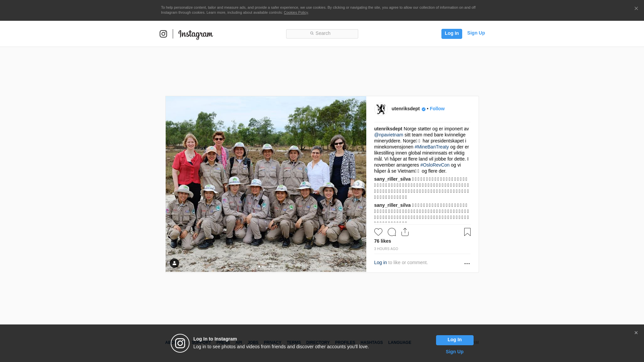The width and height of the screenshot is (644, 362).
Task: Close the bottom login prompt
Action: [x=636, y=333]
